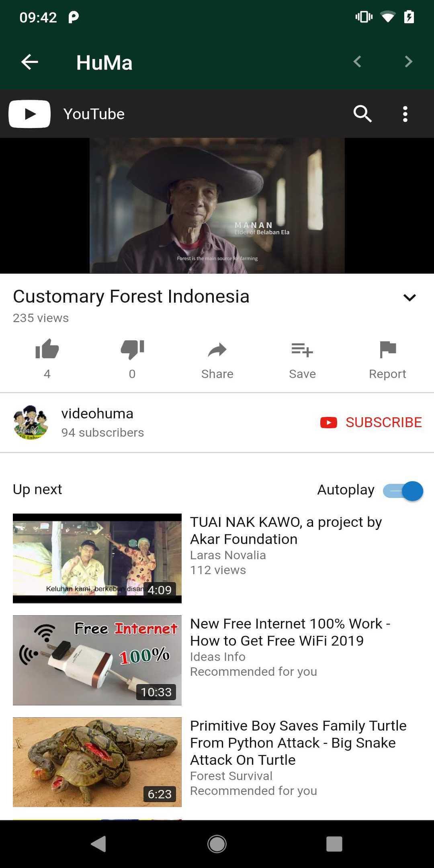This screenshot has height=868, width=434.
Task: Go to previous item with left chevron
Action: 357,61
